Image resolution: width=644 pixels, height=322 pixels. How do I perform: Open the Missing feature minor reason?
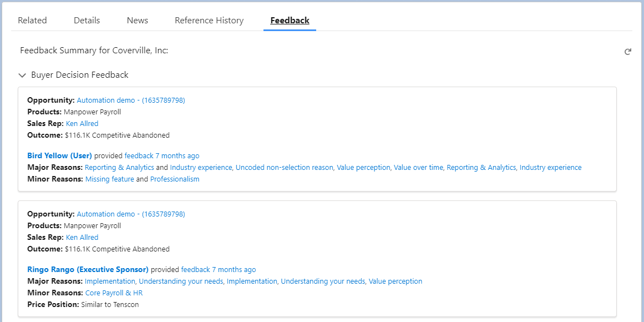110,179
